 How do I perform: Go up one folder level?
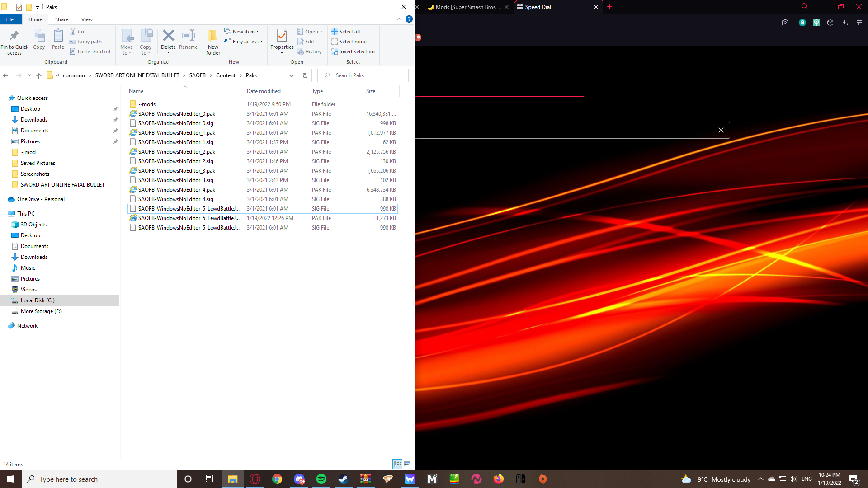point(39,75)
